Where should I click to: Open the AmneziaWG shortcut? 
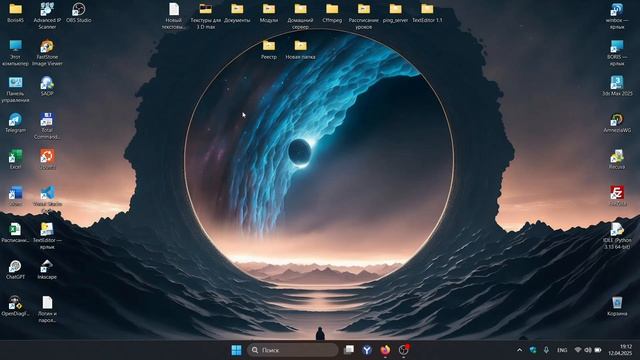[617, 123]
